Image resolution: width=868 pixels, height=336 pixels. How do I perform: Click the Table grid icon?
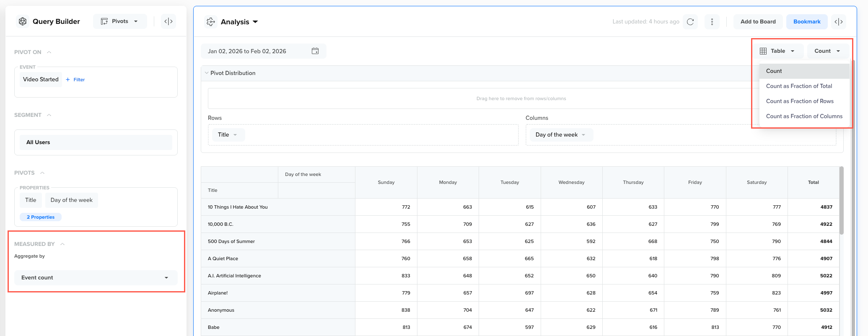[763, 51]
